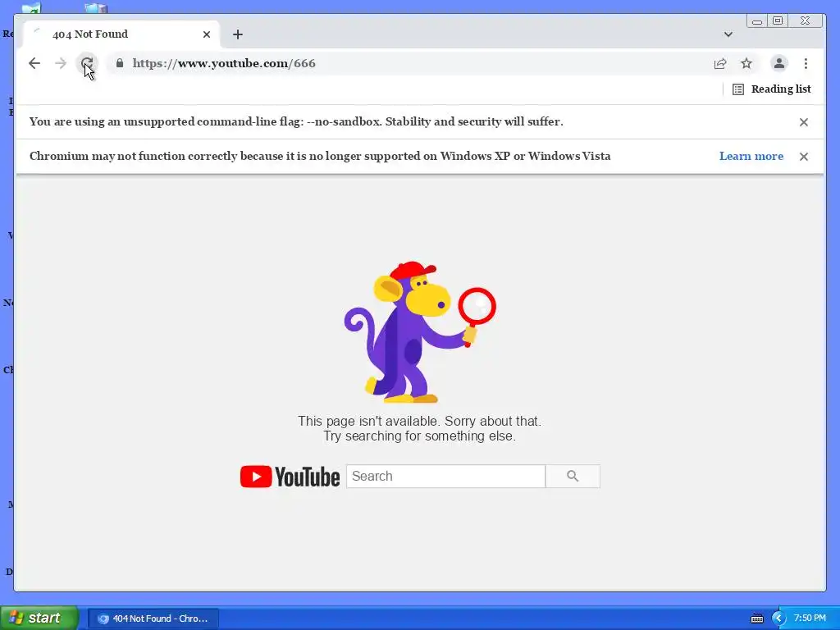840x630 pixels.
Task: Share this page via share icon
Action: coord(720,64)
